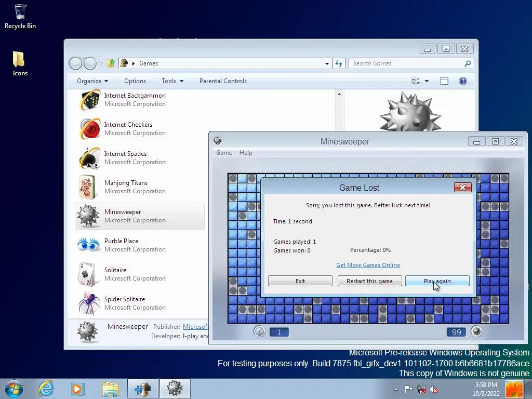Show hidden tray icons arrow
Viewport: 532px width, 399px height.
tap(396, 389)
